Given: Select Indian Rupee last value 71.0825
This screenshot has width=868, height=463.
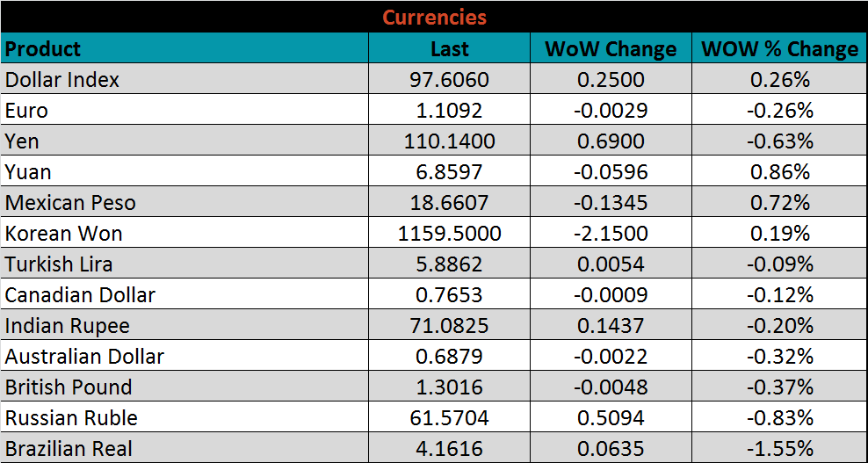Looking at the screenshot, I should [x=449, y=326].
